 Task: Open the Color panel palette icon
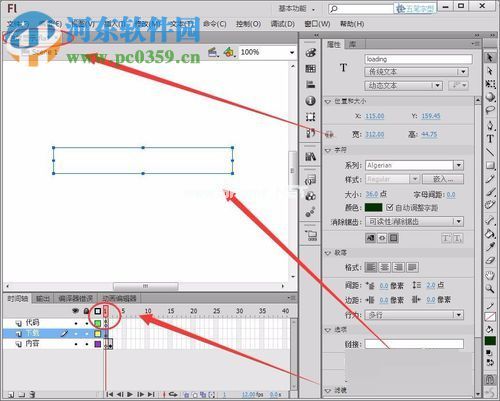click(310, 52)
